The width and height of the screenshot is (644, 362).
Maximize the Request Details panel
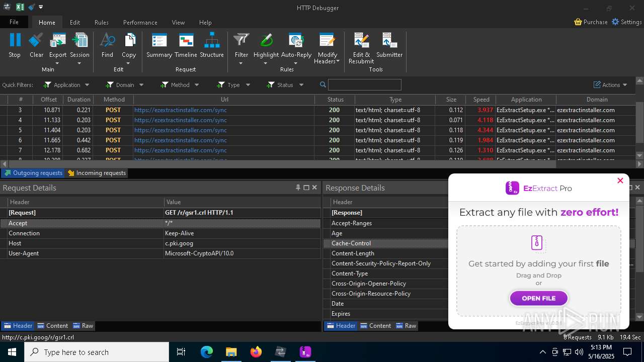coord(306,188)
